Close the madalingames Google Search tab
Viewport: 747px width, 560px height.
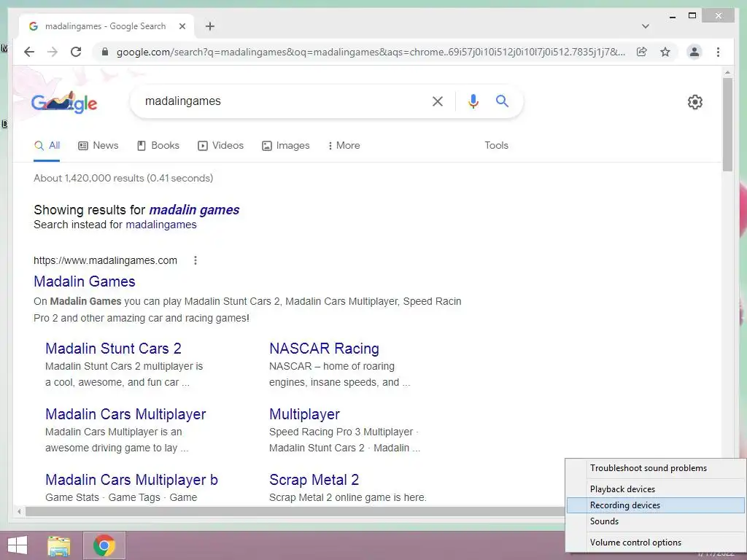point(182,26)
